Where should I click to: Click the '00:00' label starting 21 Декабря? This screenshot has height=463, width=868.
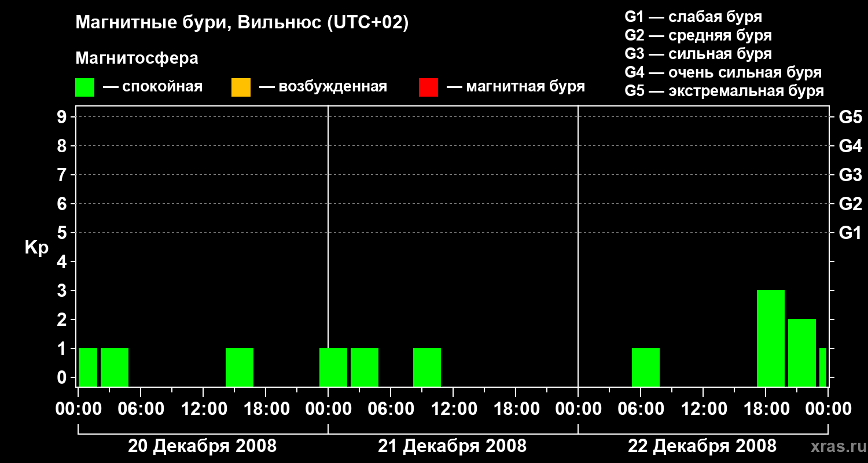point(328,409)
